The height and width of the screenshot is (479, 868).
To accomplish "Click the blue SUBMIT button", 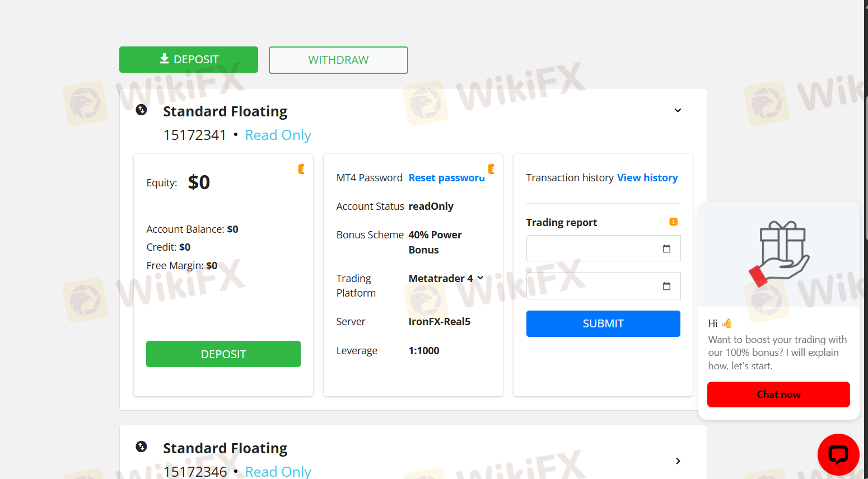I will (x=603, y=323).
